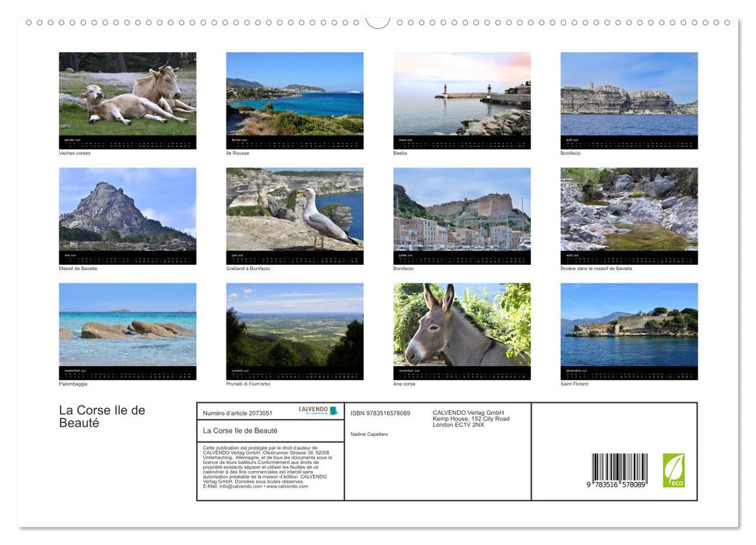Screen dimensions: 756x545
Task: Select the October mini calendar strip
Action: tap(294, 374)
